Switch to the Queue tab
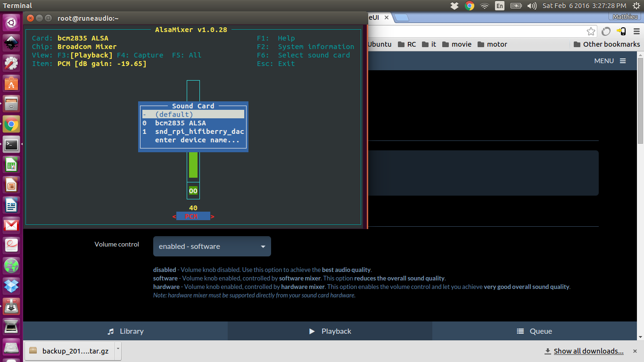This screenshot has height=362, width=644. pos(535,331)
